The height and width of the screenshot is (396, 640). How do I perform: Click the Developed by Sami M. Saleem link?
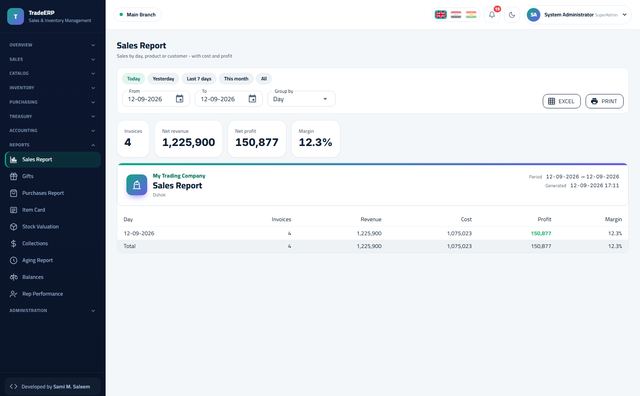52,387
